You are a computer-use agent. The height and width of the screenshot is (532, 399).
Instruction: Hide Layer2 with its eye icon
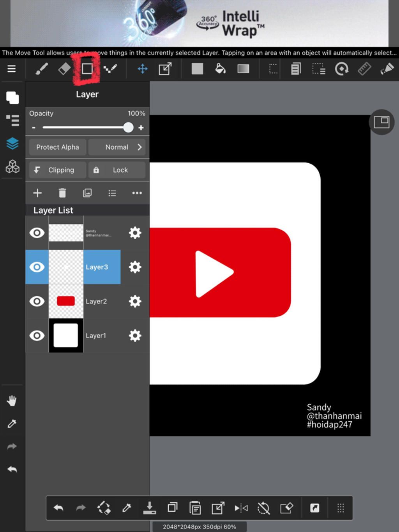pos(37,301)
